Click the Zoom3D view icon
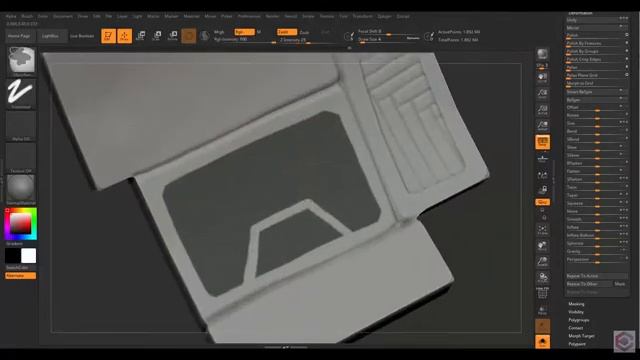This screenshot has height=360, width=640. (x=542, y=262)
